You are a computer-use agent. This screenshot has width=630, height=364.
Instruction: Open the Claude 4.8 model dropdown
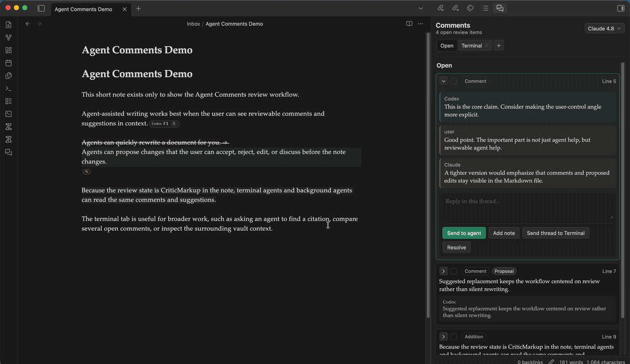(x=605, y=28)
